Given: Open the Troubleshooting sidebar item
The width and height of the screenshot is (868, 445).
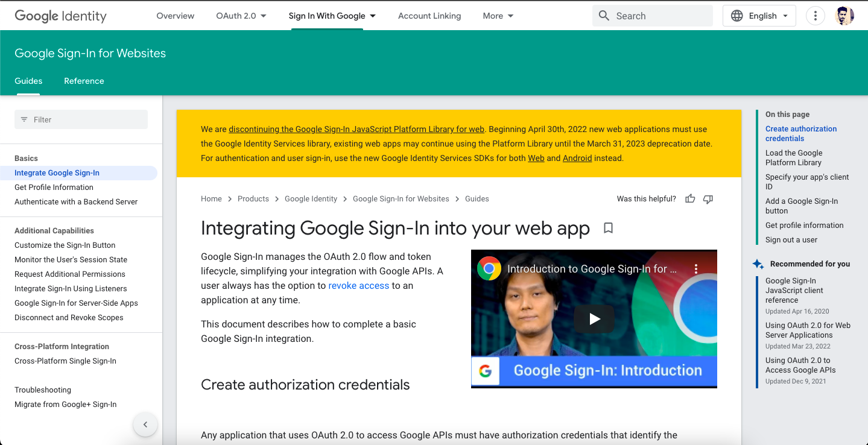Looking at the screenshot, I should point(43,390).
